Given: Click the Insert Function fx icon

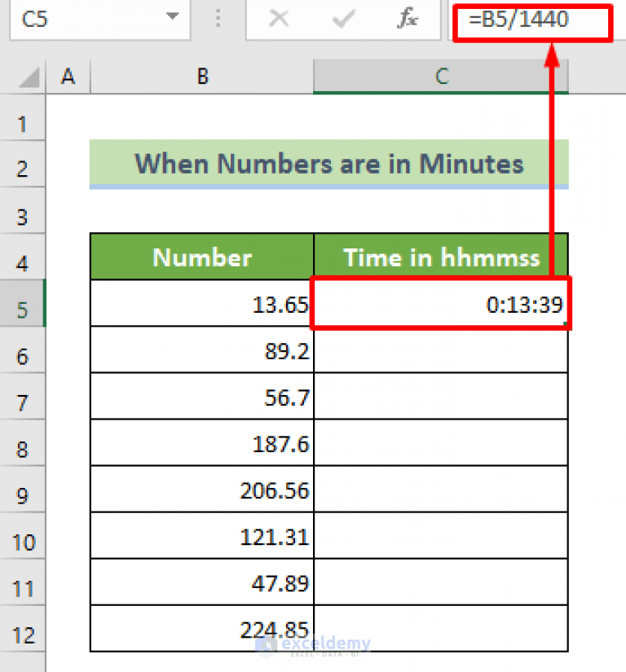Looking at the screenshot, I should [x=408, y=20].
